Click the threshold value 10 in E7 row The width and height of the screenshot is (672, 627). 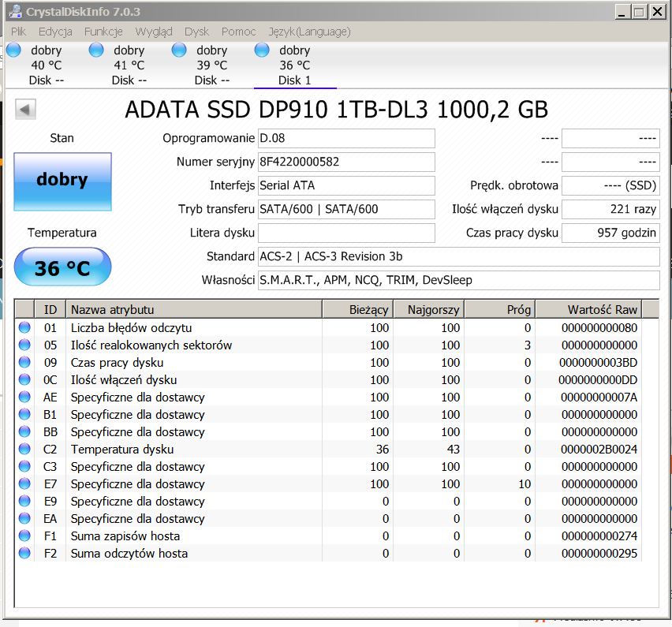click(x=525, y=484)
